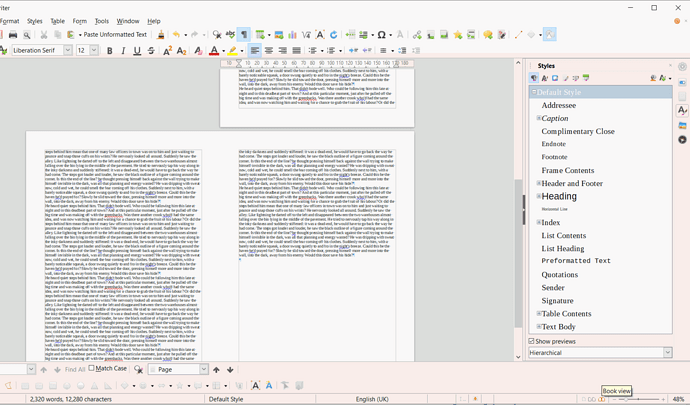Go to the next page with the down arrow
Screen dimensions: 690x405
point(230,370)
